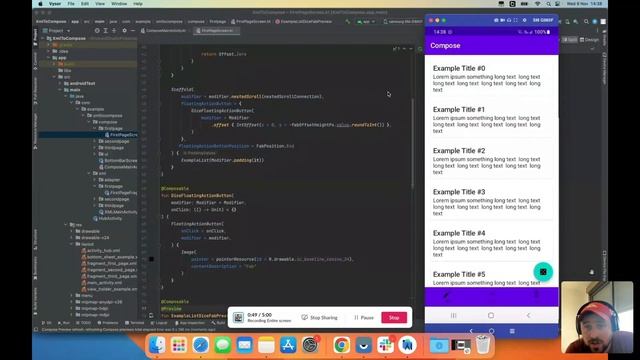Click Vysor bottom bar back arrow
Screen dimensions: 640x360
tap(471, 331)
